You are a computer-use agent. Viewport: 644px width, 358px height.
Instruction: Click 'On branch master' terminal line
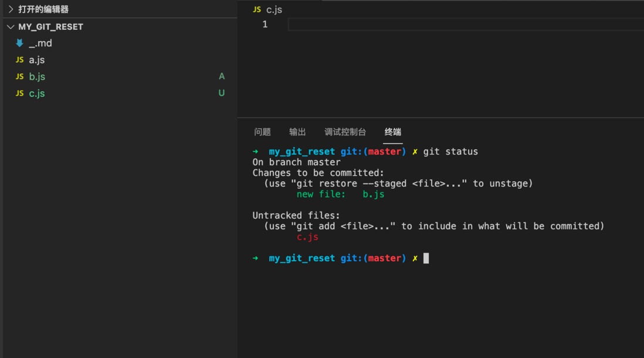[297, 162]
